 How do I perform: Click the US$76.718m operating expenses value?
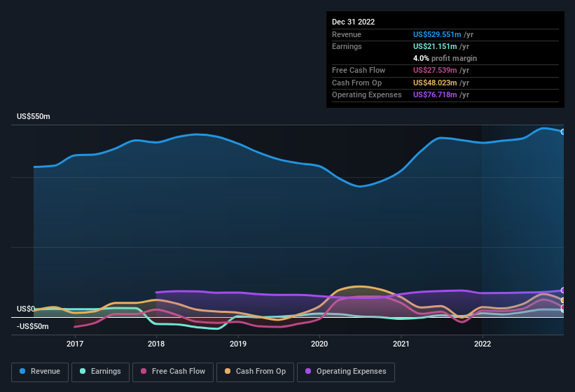(x=435, y=95)
